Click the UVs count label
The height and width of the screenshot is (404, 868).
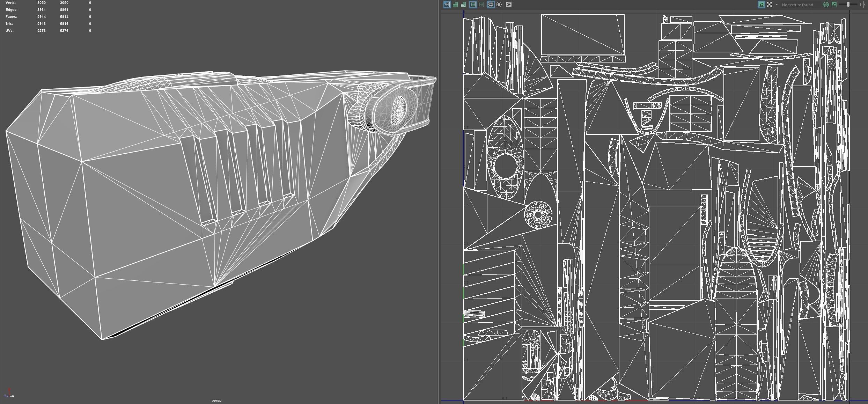point(9,31)
